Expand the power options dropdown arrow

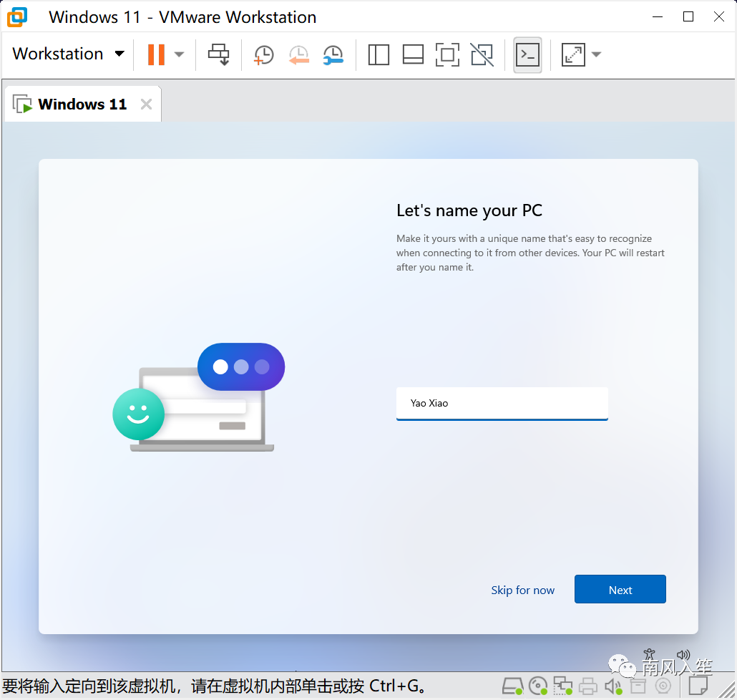(x=179, y=54)
